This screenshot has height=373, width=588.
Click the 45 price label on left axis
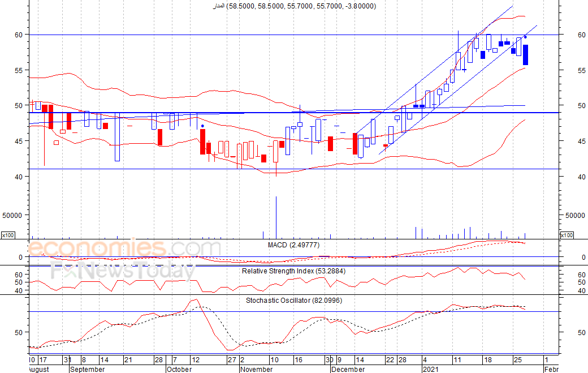coord(19,141)
